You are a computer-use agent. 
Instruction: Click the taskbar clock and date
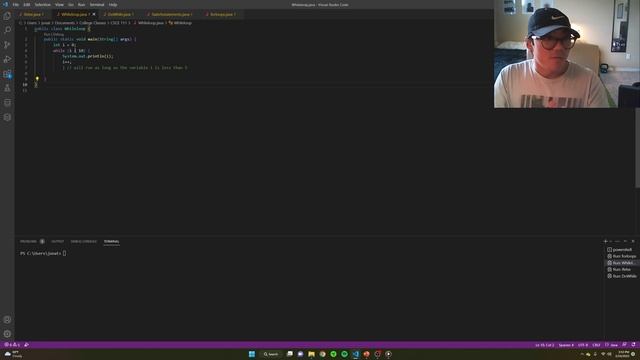[x=623, y=354]
